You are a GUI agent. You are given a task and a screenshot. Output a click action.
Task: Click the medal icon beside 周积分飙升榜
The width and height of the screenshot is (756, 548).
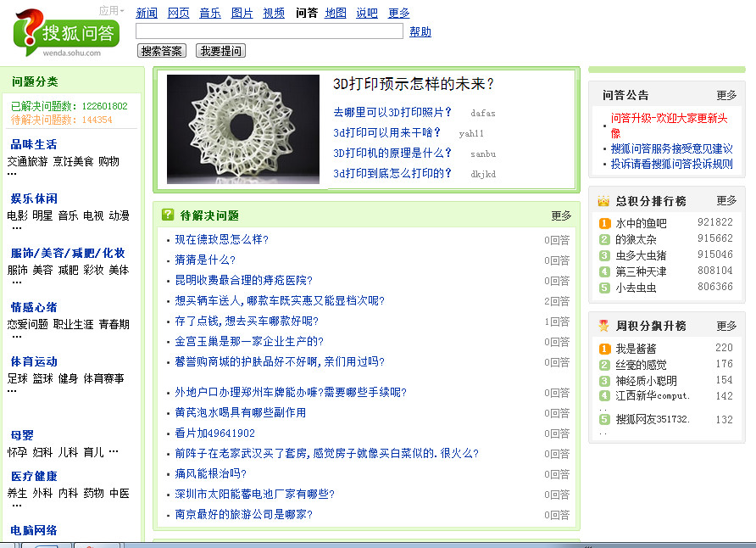pos(603,326)
